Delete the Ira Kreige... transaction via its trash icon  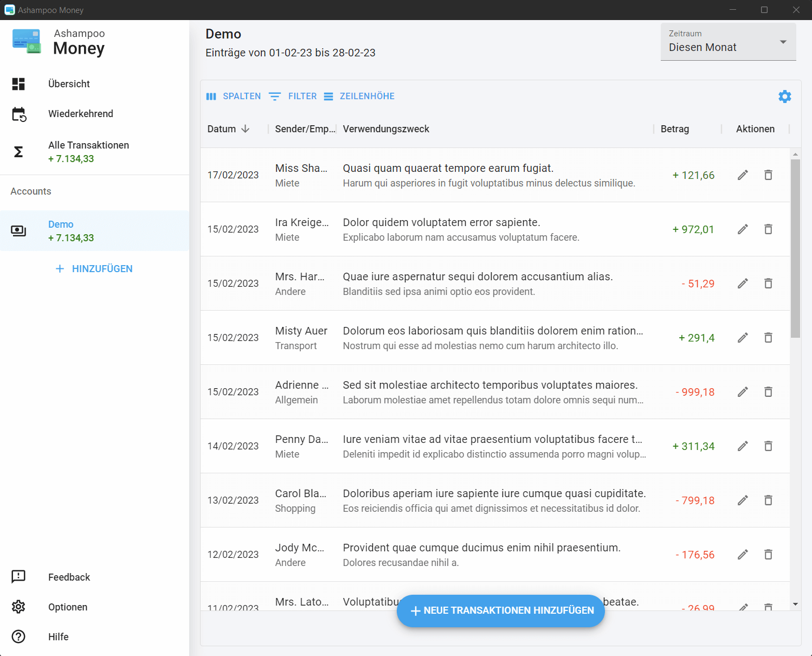pyautogui.click(x=768, y=229)
